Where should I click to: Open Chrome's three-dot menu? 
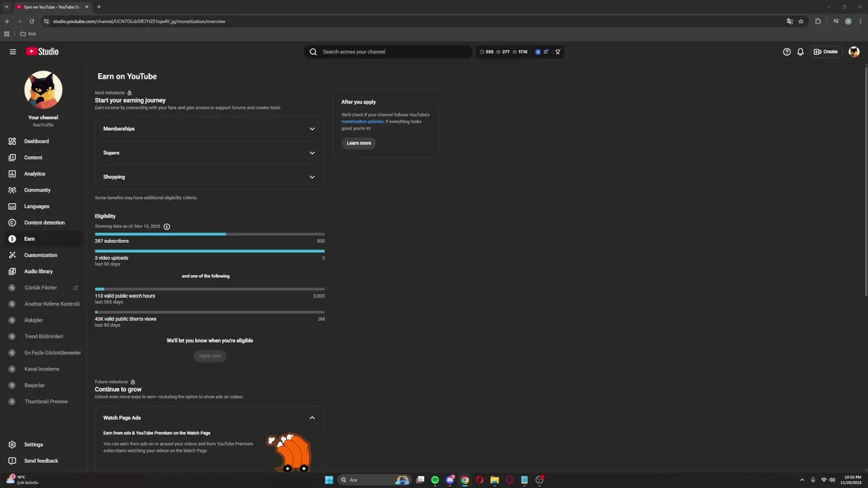(x=861, y=21)
